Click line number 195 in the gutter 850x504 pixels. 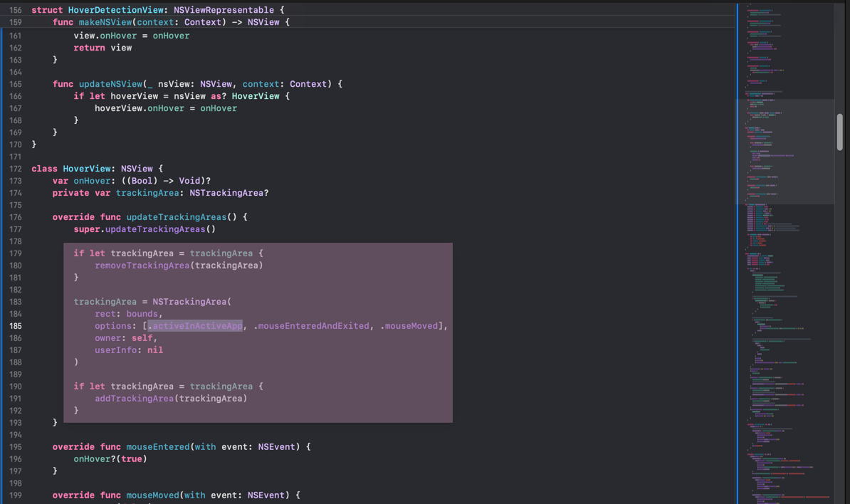tap(15, 447)
